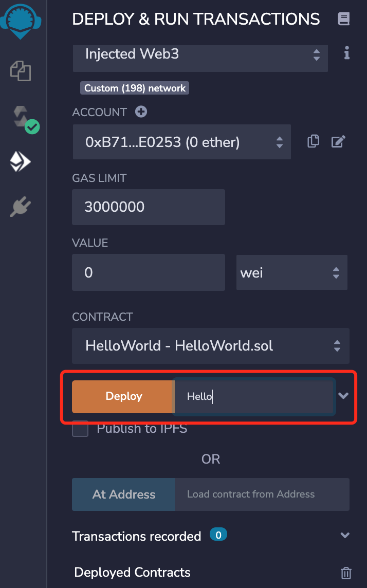Expand the Transactions recorded section

point(345,535)
